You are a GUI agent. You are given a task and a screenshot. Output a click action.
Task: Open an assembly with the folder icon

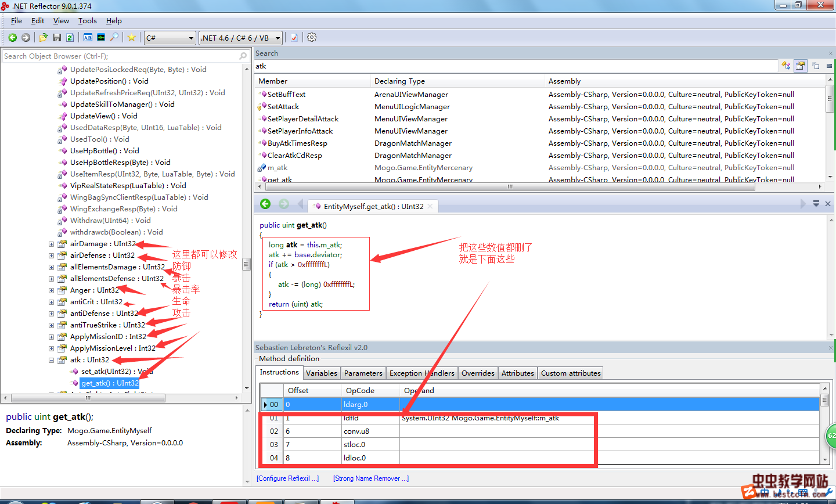pyautogui.click(x=44, y=38)
